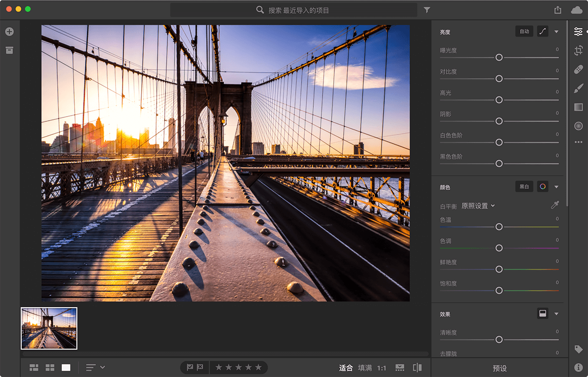Open the My Photos archive icon
This screenshot has height=377, width=588.
pyautogui.click(x=9, y=50)
